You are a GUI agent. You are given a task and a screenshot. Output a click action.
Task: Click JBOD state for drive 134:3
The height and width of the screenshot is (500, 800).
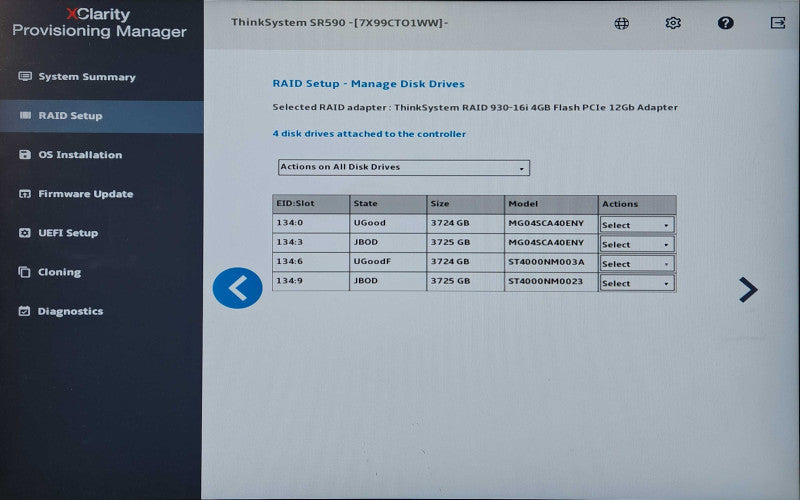click(x=388, y=242)
